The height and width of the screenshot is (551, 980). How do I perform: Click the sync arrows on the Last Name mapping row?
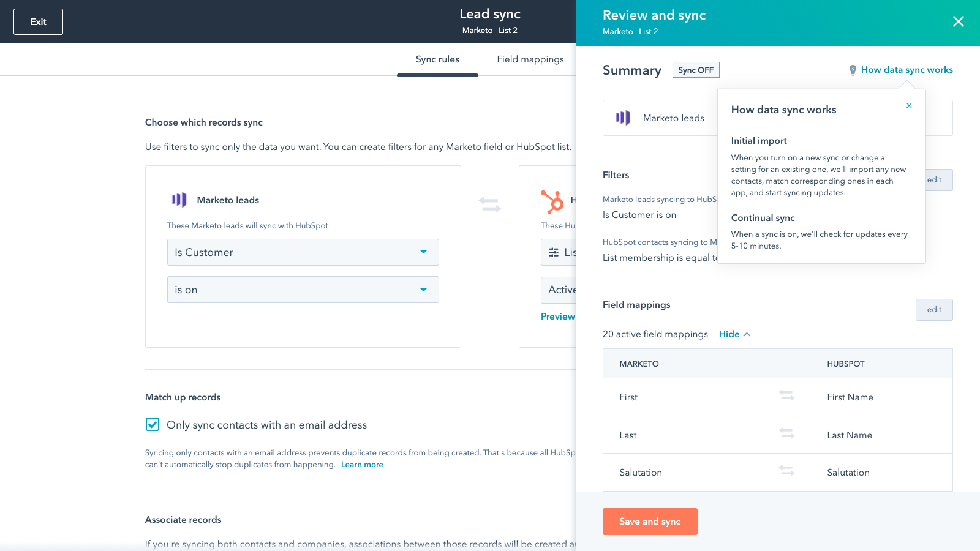(787, 435)
